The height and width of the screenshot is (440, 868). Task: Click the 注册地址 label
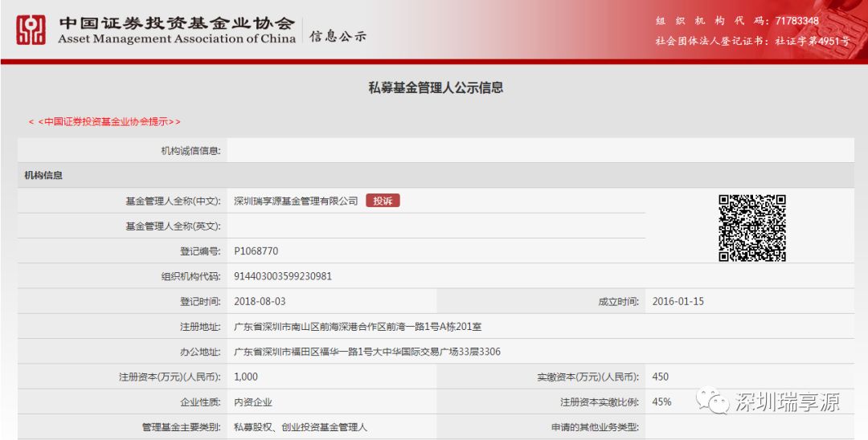pos(200,327)
